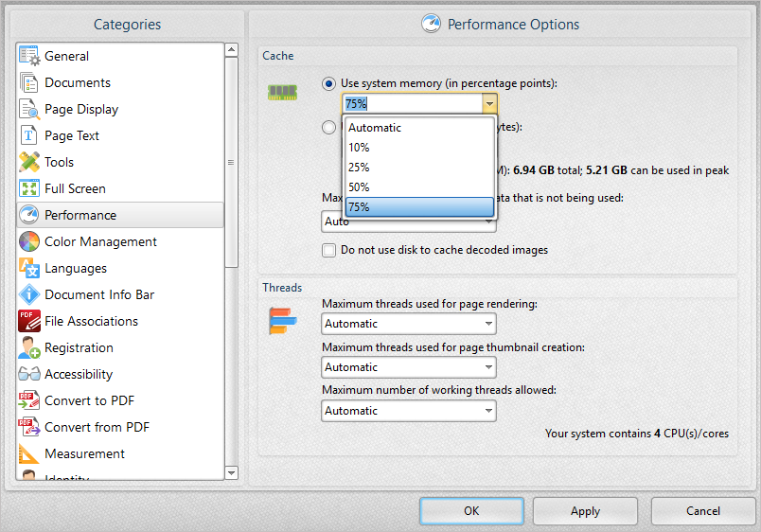The height and width of the screenshot is (532, 761).
Task: Select Use system memory radio button
Action: (x=328, y=83)
